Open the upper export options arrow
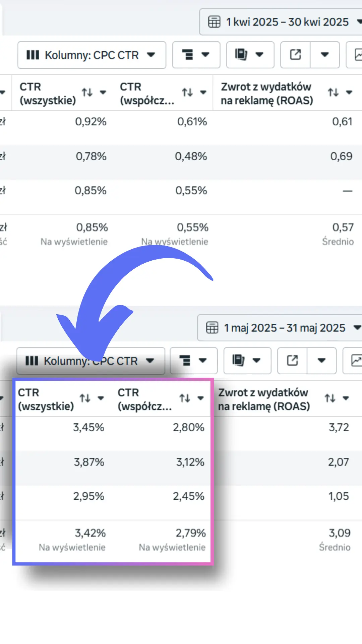The height and width of the screenshot is (644, 362). [325, 55]
